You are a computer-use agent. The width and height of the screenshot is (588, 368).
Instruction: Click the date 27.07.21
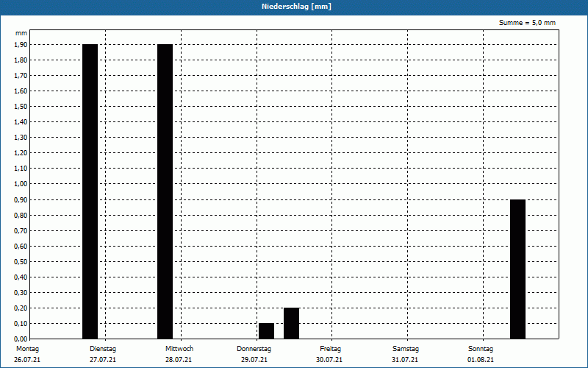[x=103, y=360]
